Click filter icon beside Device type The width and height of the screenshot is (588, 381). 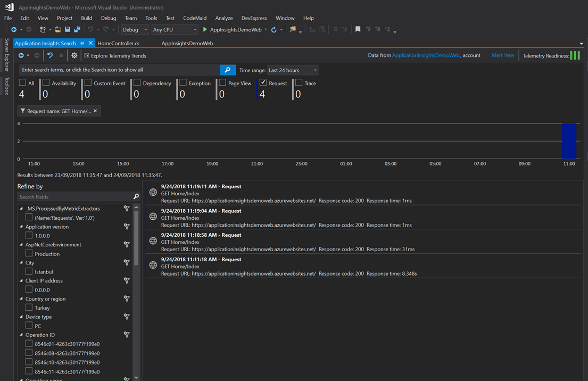(127, 317)
